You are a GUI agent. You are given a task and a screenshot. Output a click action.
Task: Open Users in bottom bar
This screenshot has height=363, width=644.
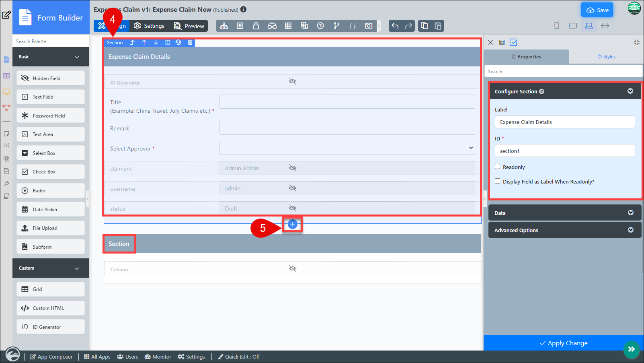127,357
